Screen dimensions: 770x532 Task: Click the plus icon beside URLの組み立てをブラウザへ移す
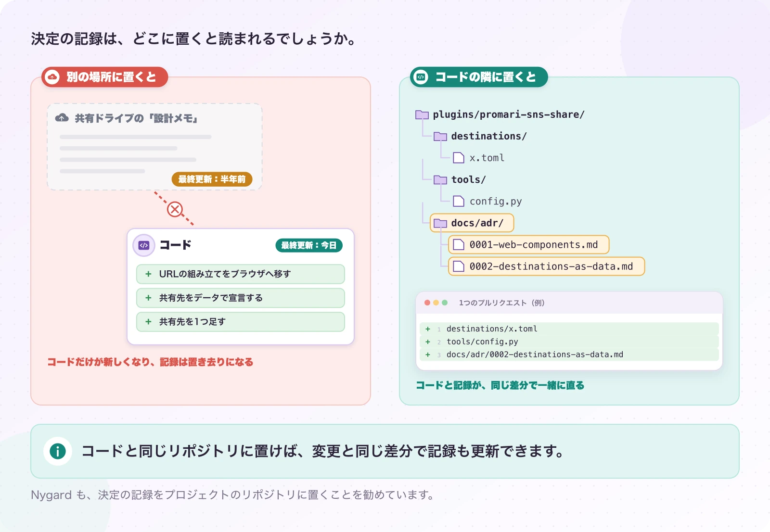click(x=148, y=274)
